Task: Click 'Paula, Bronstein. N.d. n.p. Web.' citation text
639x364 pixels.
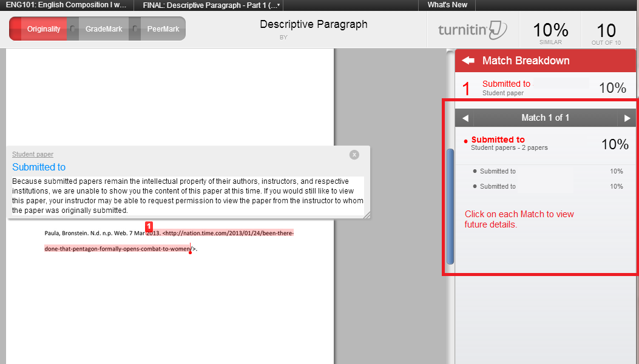Action: tap(86, 233)
